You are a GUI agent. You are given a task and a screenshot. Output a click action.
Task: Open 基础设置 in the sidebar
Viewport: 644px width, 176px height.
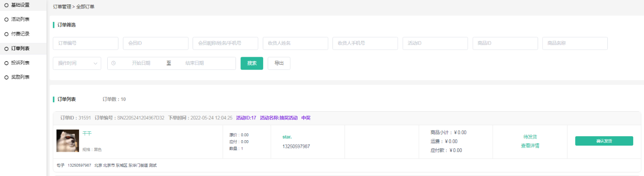pyautogui.click(x=23, y=5)
